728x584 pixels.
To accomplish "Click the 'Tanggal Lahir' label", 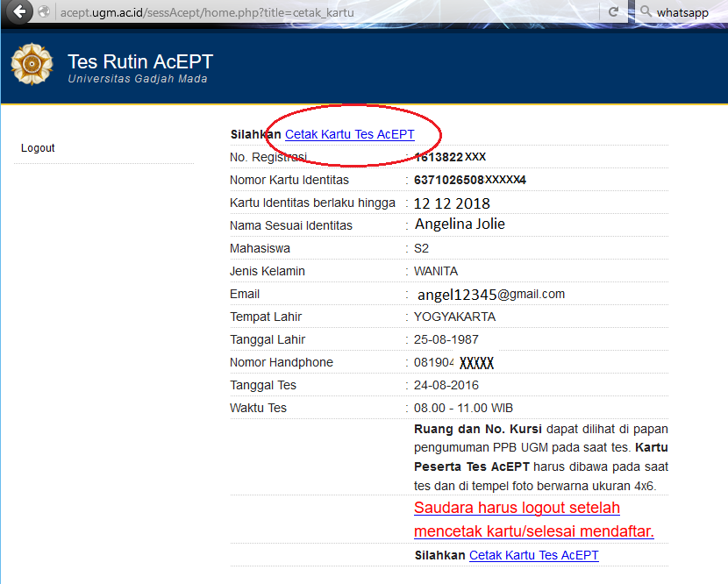I will (268, 340).
